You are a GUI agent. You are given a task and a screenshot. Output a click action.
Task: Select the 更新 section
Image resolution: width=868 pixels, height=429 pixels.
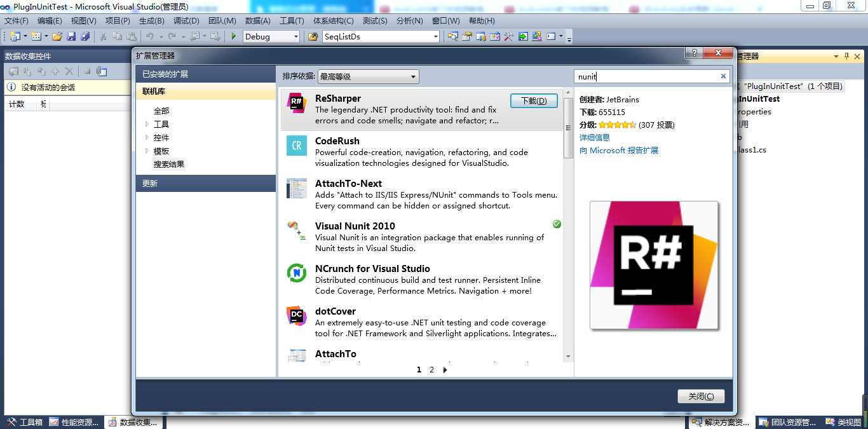(205, 183)
